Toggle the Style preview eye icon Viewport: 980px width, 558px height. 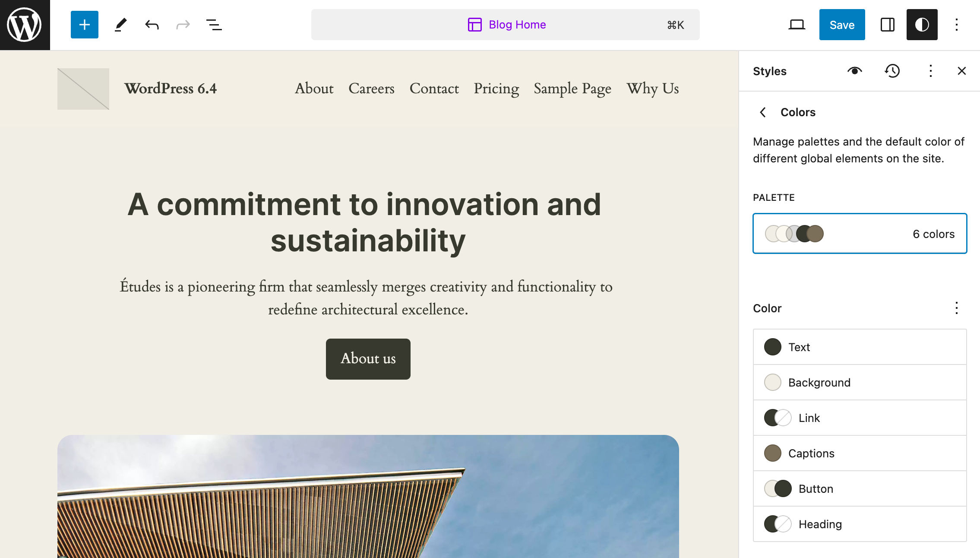[856, 71]
